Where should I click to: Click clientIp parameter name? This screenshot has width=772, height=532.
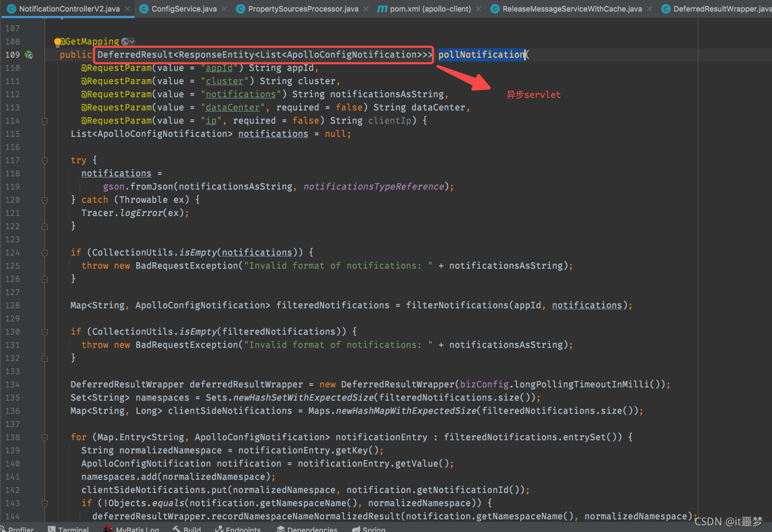[x=390, y=120]
